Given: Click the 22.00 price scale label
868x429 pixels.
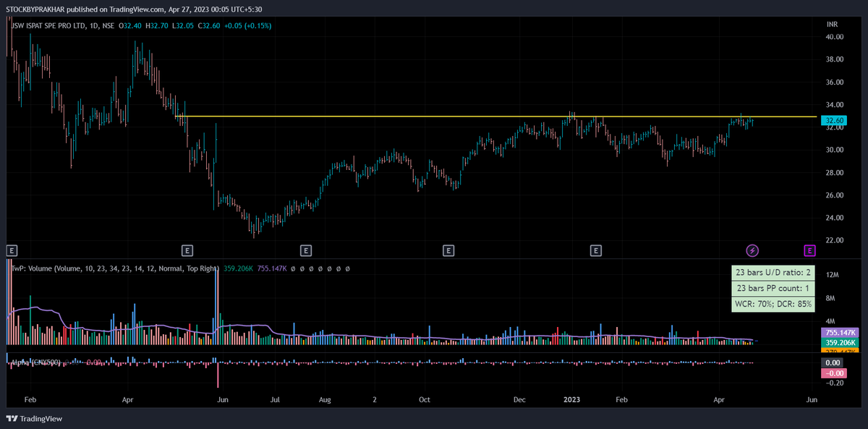Looking at the screenshot, I should [x=835, y=240].
